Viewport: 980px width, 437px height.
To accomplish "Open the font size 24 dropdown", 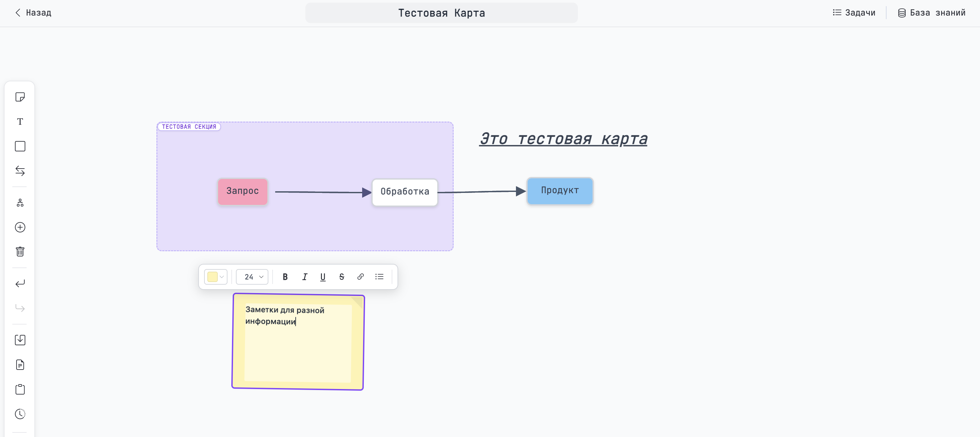I will [252, 277].
